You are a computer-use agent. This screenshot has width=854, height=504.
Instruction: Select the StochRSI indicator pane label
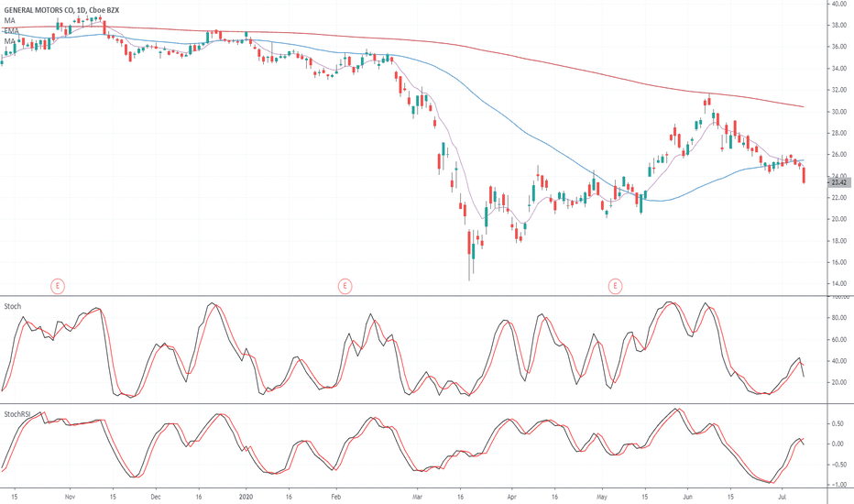click(18, 414)
